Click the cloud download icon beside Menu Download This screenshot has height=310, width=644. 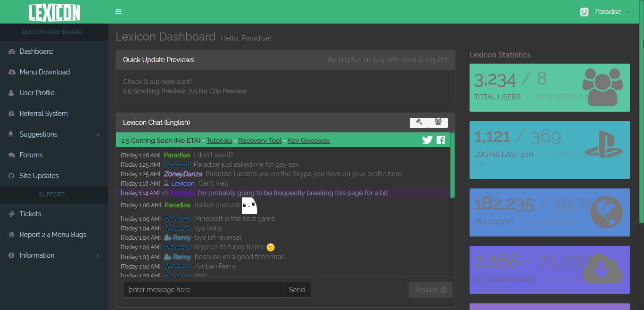pos(12,72)
